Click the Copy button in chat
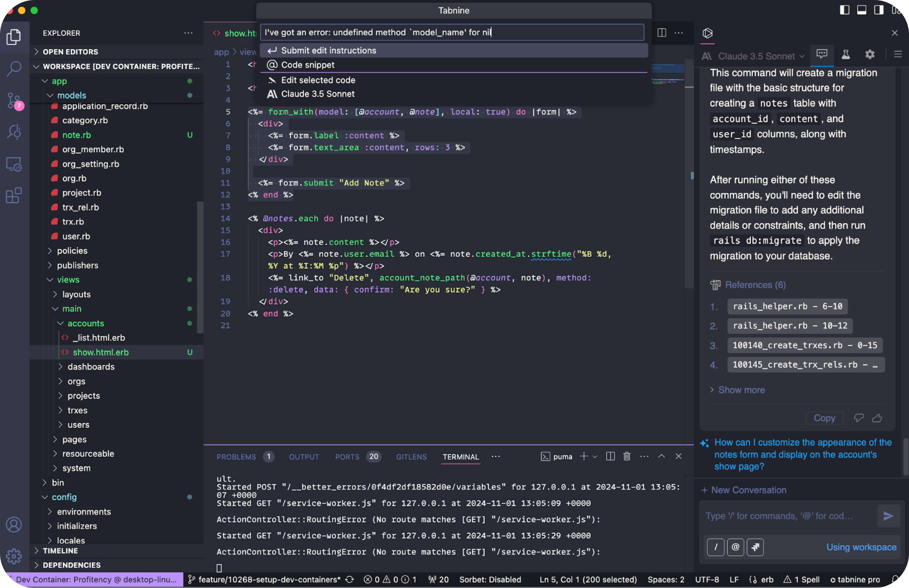909x588 pixels. pyautogui.click(x=824, y=418)
